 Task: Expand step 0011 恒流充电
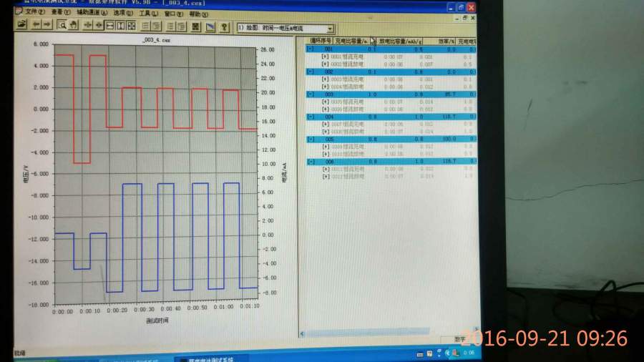click(326, 169)
